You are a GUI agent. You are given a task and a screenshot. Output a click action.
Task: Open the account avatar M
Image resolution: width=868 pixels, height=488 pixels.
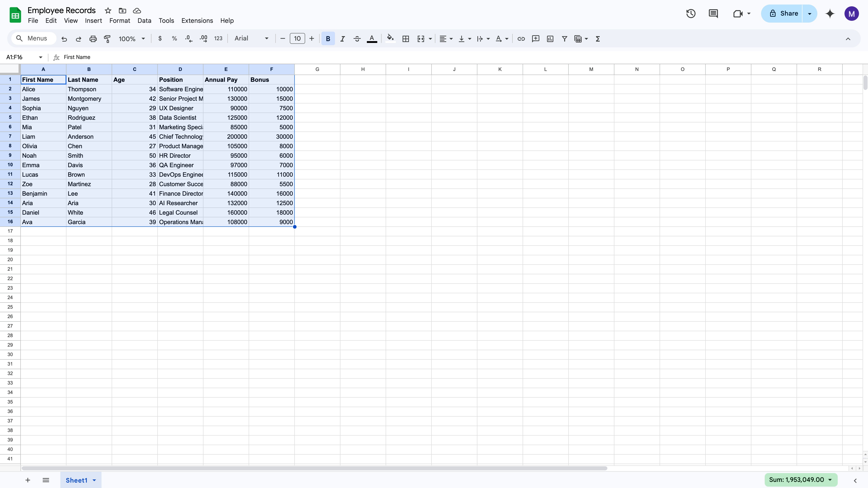(x=851, y=14)
